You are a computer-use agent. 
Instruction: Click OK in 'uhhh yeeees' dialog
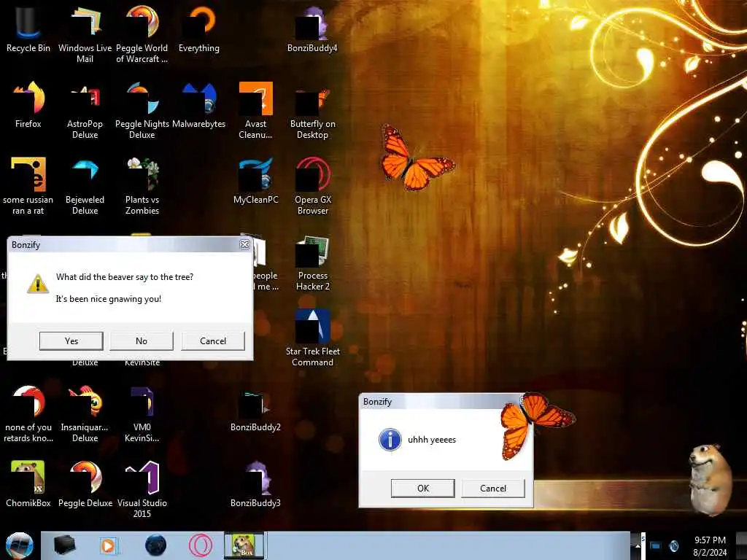[x=422, y=488]
